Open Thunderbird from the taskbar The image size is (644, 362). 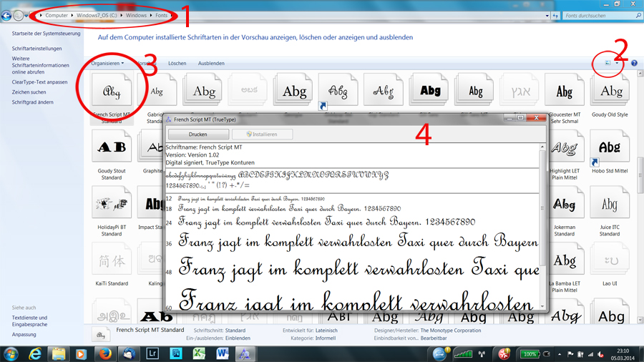point(129,353)
